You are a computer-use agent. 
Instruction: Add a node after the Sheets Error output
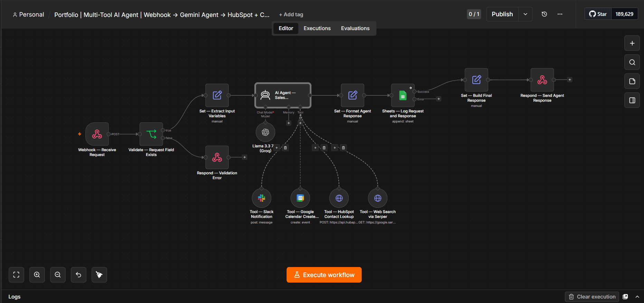point(439,99)
